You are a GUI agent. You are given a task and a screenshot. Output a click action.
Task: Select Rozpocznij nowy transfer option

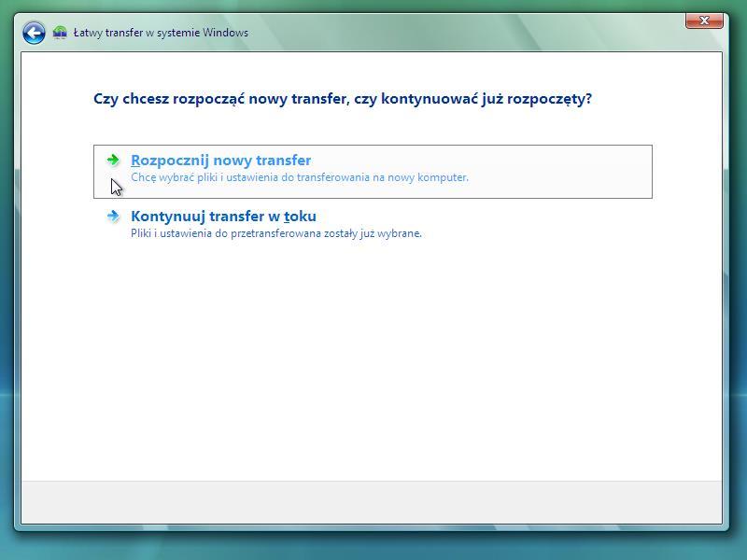point(373,172)
